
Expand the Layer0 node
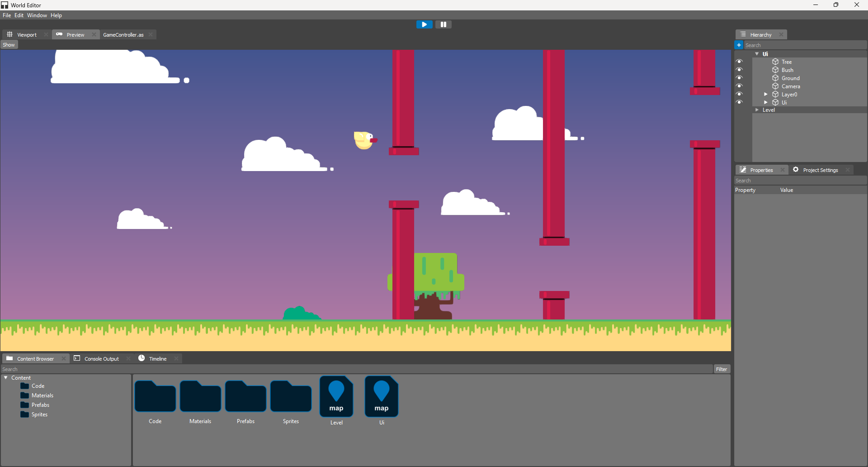coord(766,94)
